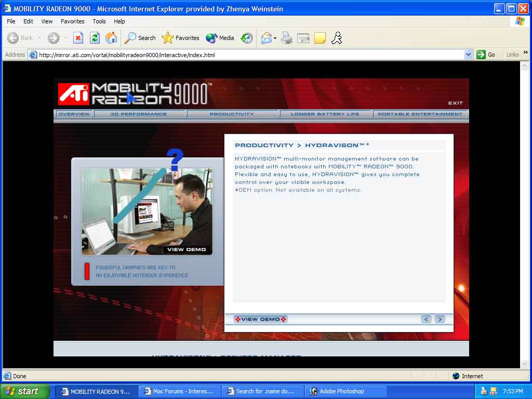Open the Windows Start button
Screen dimensions: 532x399
pos(25,391)
